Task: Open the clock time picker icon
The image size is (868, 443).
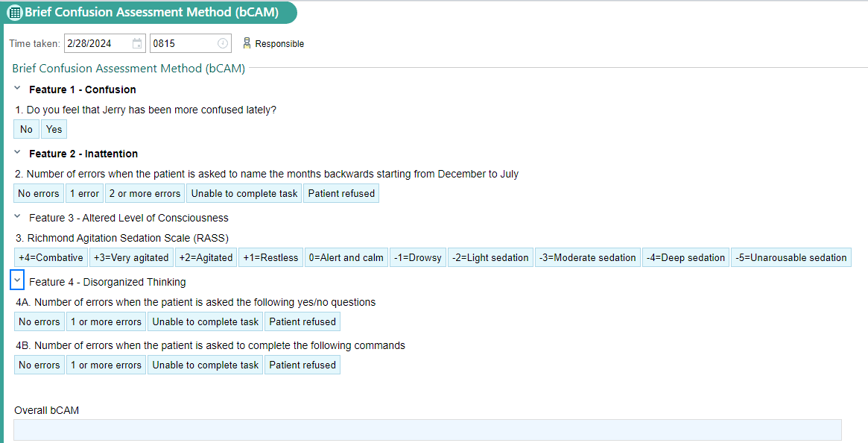Action: (x=223, y=43)
